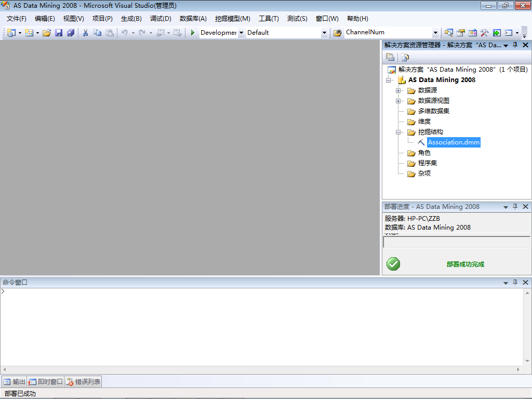Image resolution: width=532 pixels, height=399 pixels.
Task: Pin the Solution Explorer panel
Action: [x=515, y=45]
